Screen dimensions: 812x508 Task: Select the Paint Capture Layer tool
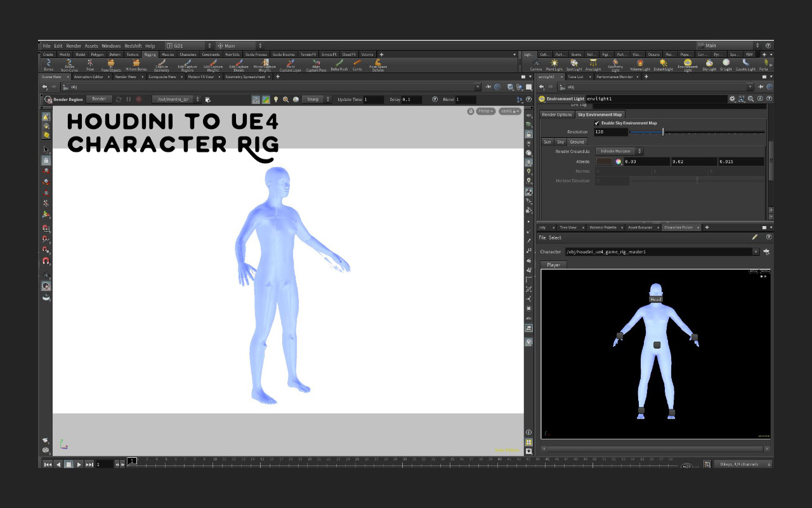click(291, 65)
